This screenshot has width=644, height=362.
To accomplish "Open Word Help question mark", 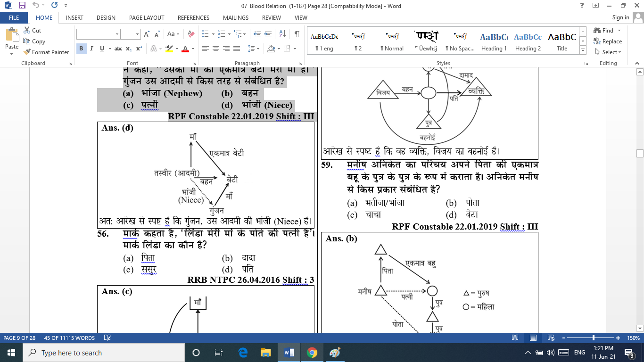I will click(582, 5).
